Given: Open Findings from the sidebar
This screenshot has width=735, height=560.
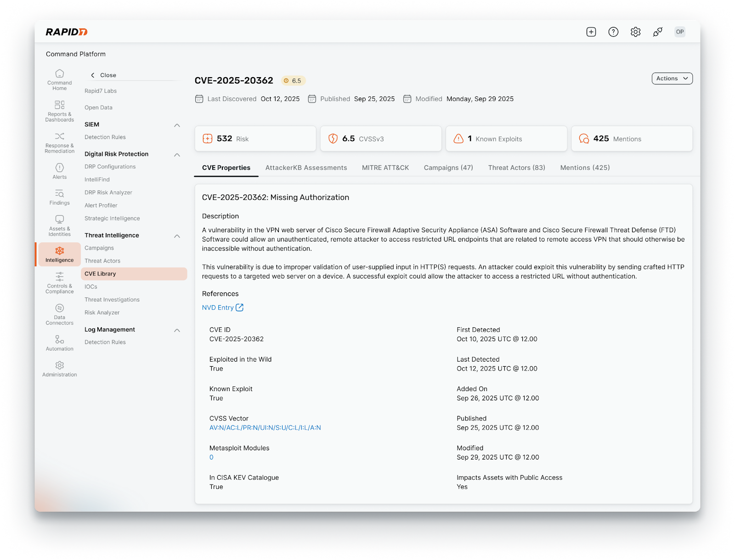Looking at the screenshot, I should [x=59, y=197].
